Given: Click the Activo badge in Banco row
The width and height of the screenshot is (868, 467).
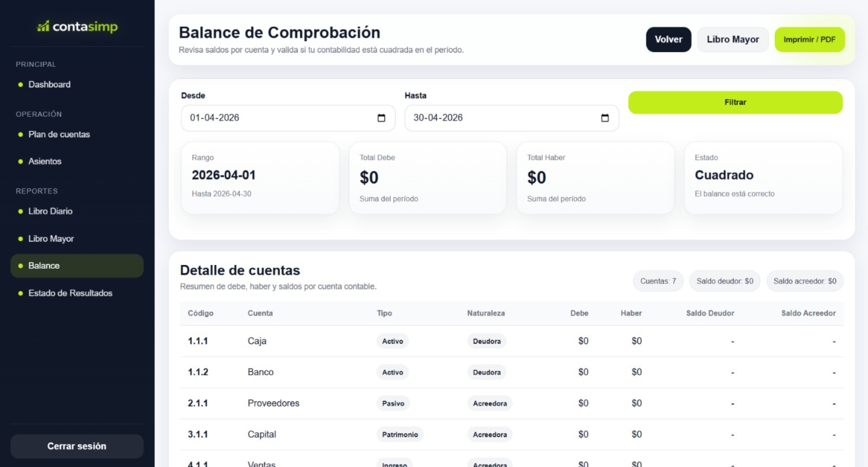Looking at the screenshot, I should pos(393,372).
